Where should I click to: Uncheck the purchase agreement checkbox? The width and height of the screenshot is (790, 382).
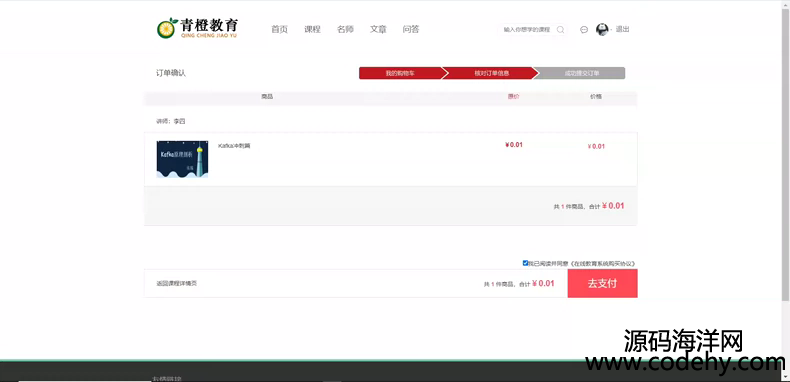tap(525, 263)
